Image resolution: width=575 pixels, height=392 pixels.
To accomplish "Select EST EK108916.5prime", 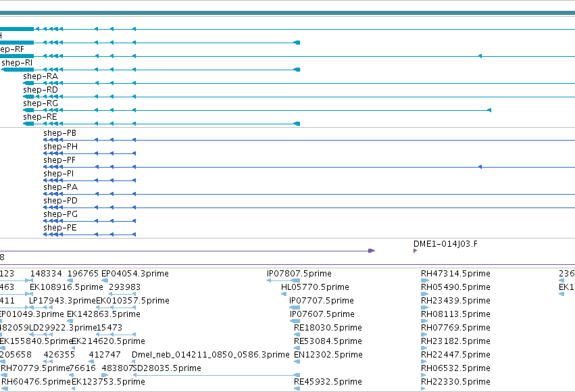I will pos(66,287).
